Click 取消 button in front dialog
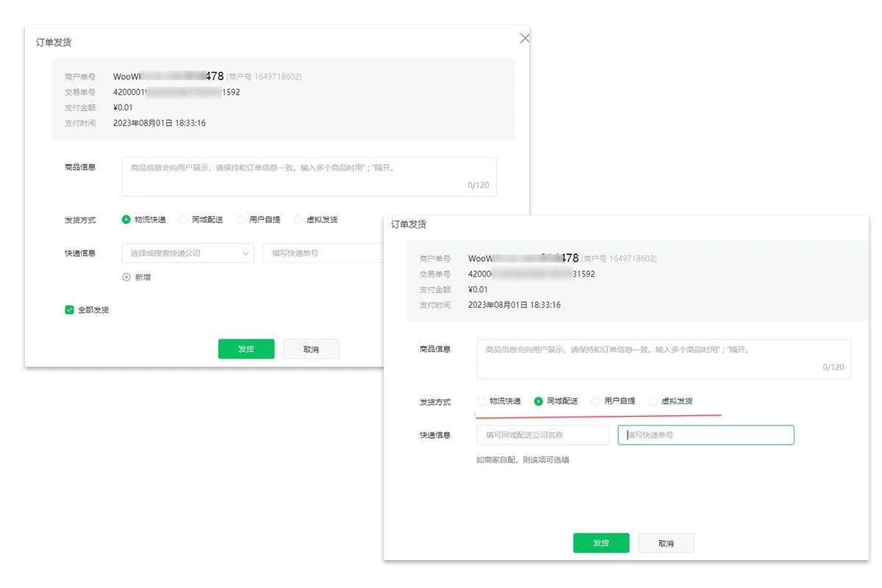This screenshot has width=882, height=588. tap(666, 543)
